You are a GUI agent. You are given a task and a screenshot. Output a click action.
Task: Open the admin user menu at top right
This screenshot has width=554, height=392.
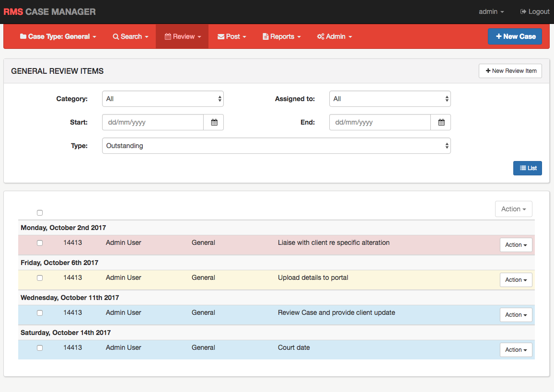coord(491,12)
